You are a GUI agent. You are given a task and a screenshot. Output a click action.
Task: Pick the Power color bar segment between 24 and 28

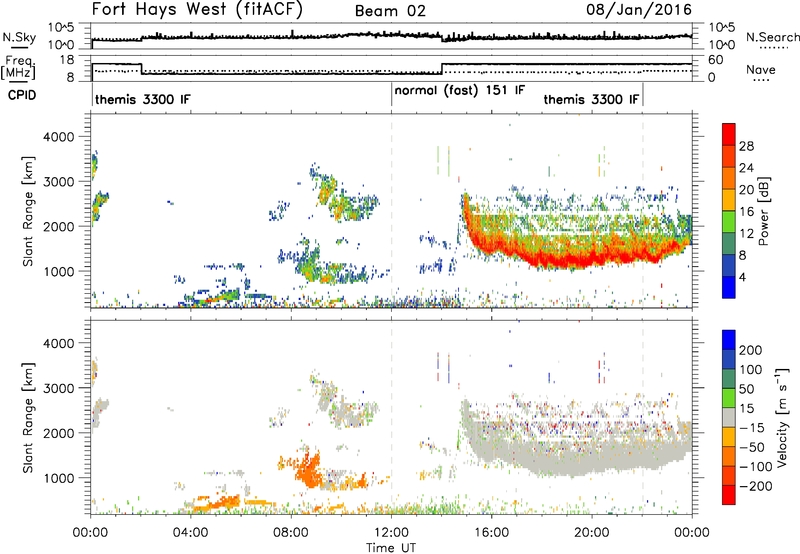(729, 156)
